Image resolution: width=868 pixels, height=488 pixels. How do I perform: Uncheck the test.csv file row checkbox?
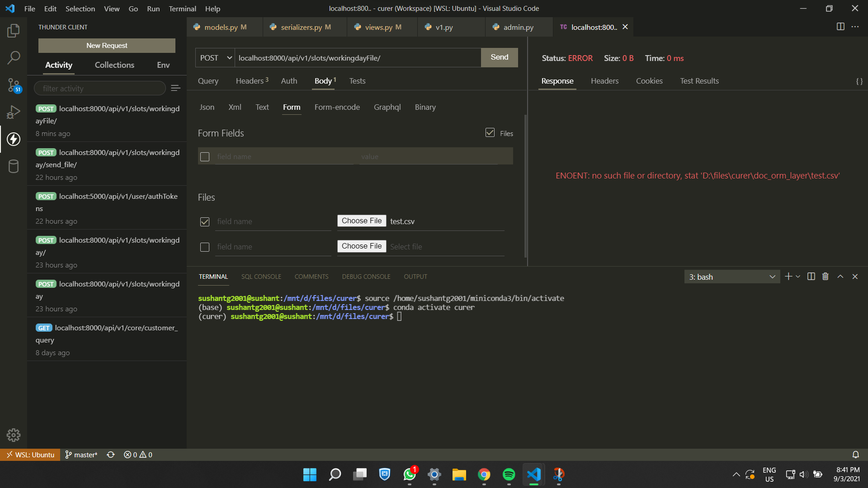point(204,222)
